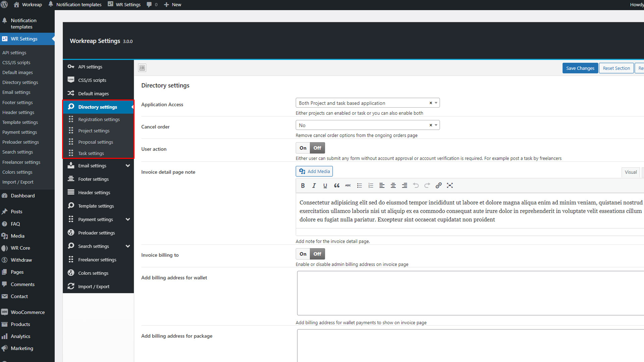Switch Invoice billing to On

[x=303, y=254]
